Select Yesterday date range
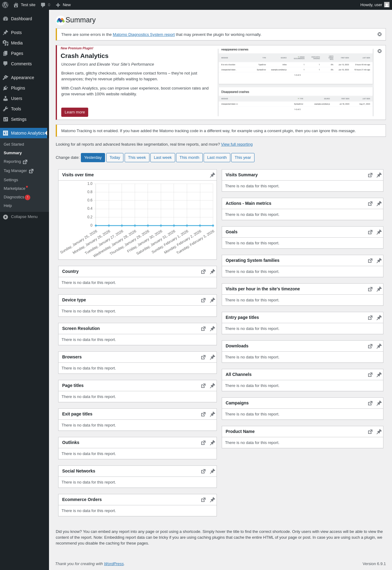 pyautogui.click(x=93, y=158)
